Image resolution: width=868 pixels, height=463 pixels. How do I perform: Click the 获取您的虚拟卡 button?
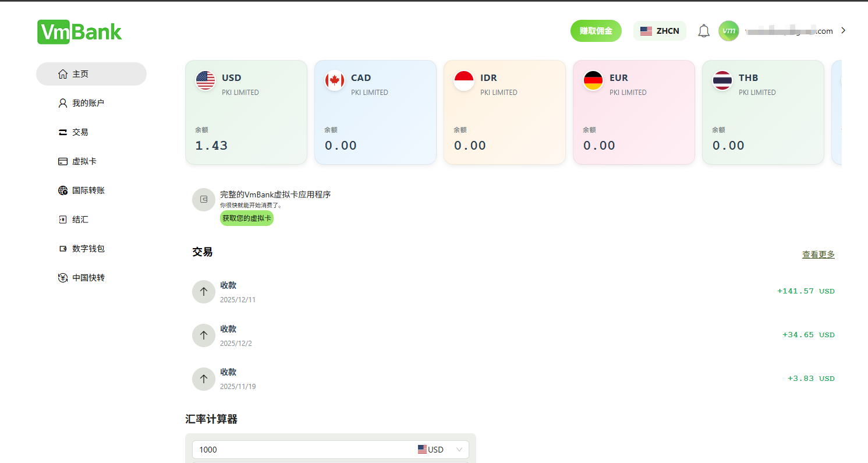pyautogui.click(x=246, y=218)
